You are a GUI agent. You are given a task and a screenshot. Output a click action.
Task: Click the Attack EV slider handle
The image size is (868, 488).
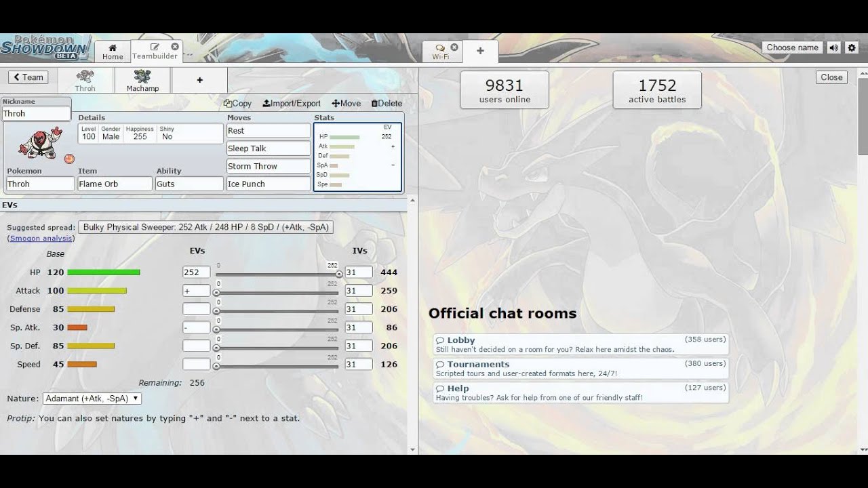(x=216, y=293)
